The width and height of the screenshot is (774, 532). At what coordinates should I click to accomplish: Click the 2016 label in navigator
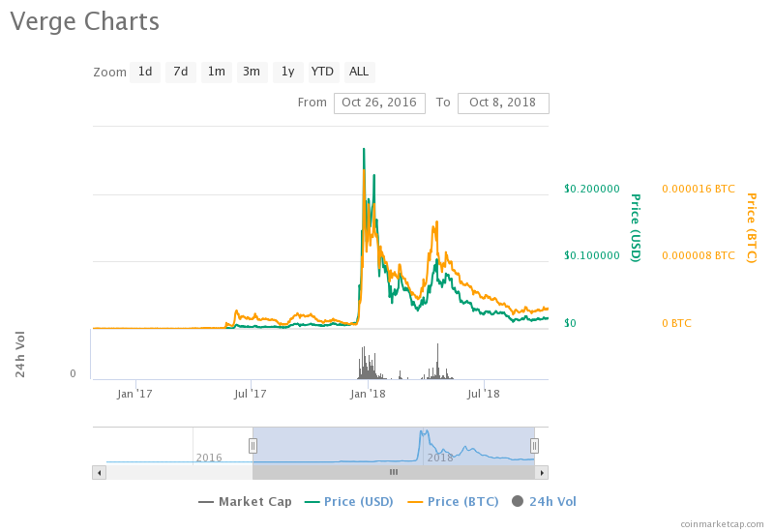click(209, 458)
